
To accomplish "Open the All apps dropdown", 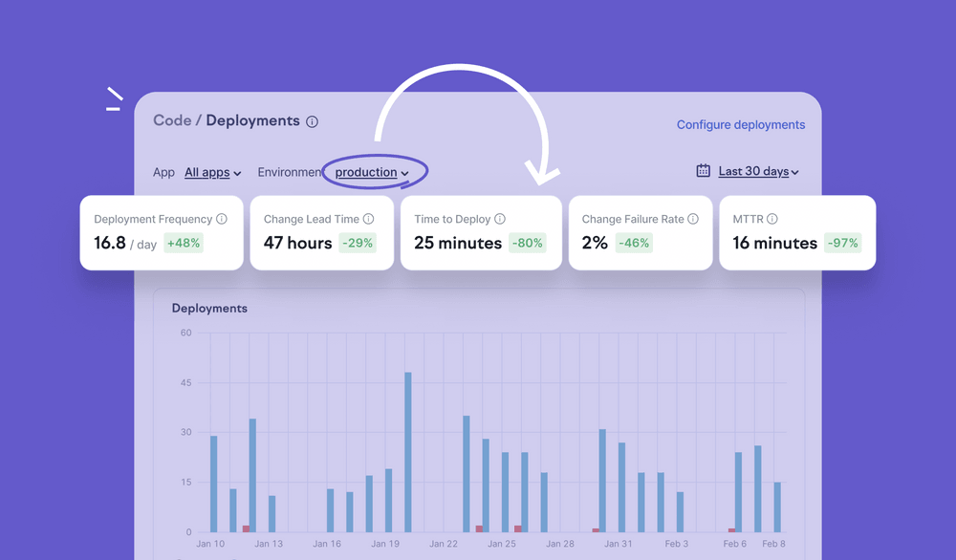I will (212, 173).
